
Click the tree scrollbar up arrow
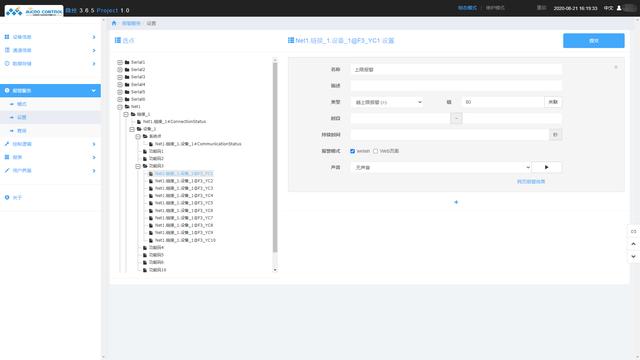[275, 60]
